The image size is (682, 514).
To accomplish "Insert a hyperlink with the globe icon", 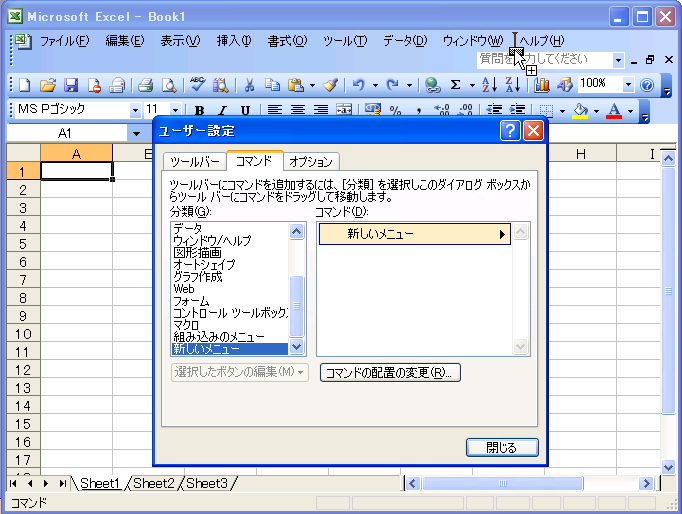I will pyautogui.click(x=432, y=85).
